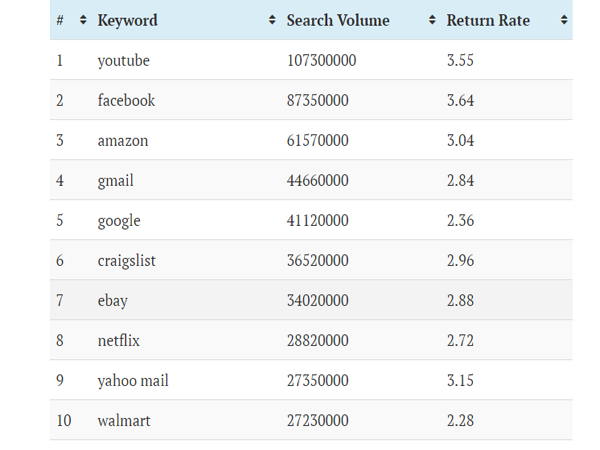Select the yahoo mail keyword entry
Screen dimensions: 600x450
click(133, 381)
